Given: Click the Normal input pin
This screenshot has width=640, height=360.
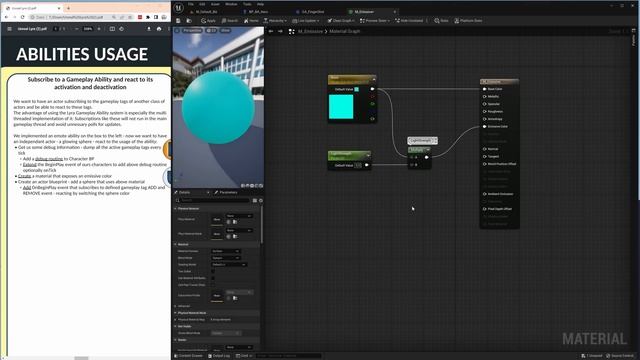Looking at the screenshot, I should [484, 149].
